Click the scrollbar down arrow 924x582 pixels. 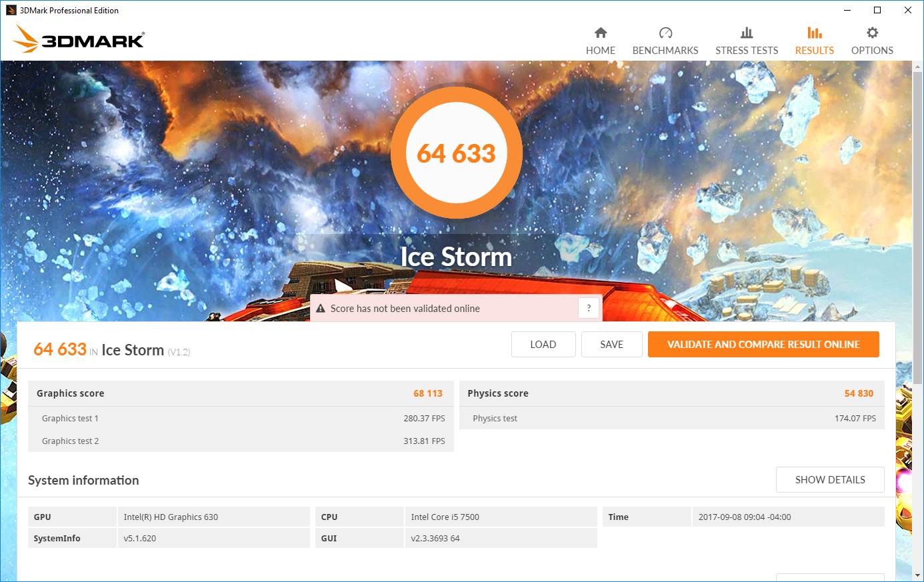click(918, 575)
